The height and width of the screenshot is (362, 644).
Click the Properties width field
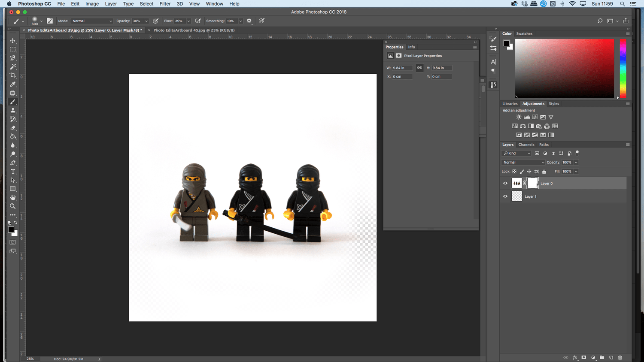pyautogui.click(x=402, y=68)
